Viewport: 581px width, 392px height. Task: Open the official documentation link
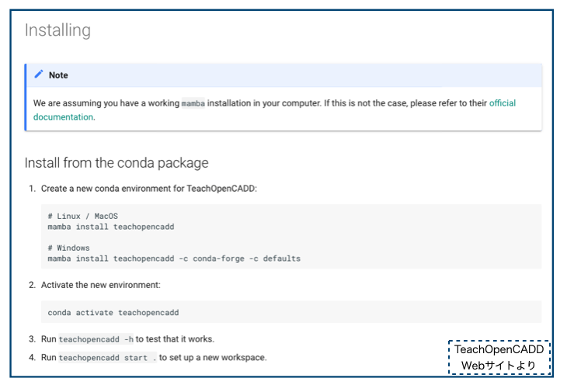(502, 103)
